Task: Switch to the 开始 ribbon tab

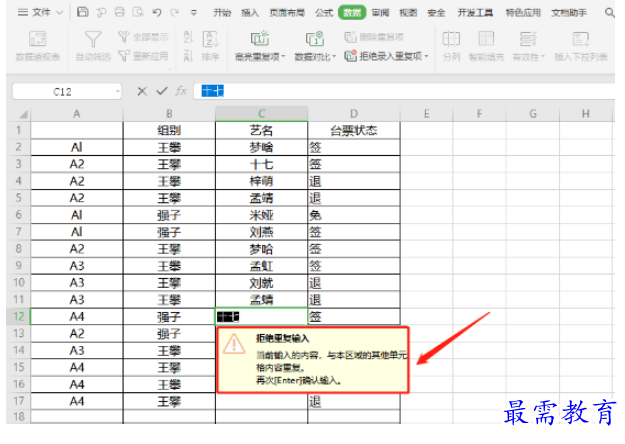Action: click(x=222, y=13)
